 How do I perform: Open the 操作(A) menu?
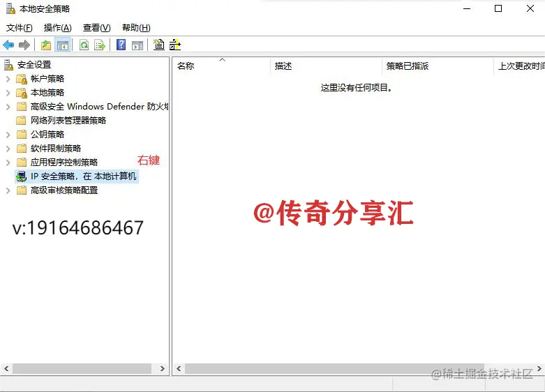[x=58, y=28]
